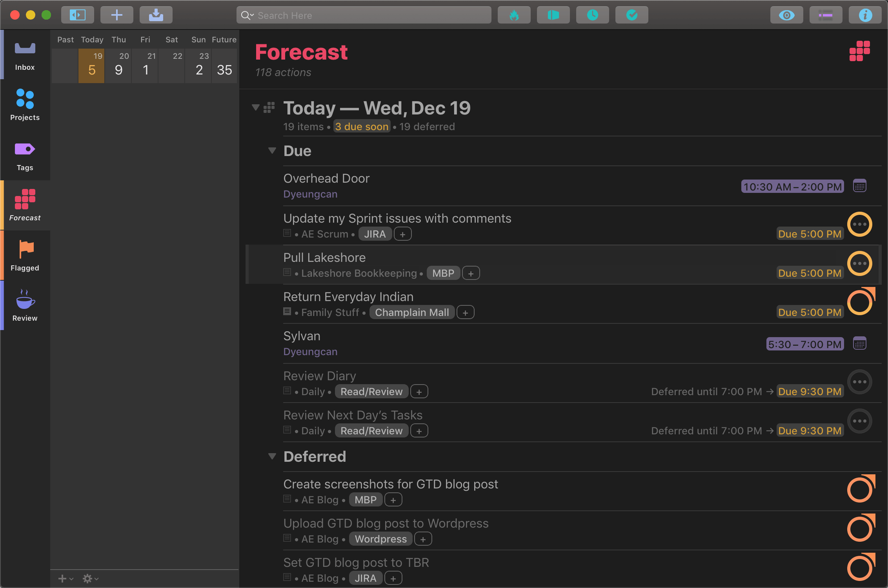Open the sidebar add (+) dropdown at bottom
The height and width of the screenshot is (588, 888).
point(66,579)
